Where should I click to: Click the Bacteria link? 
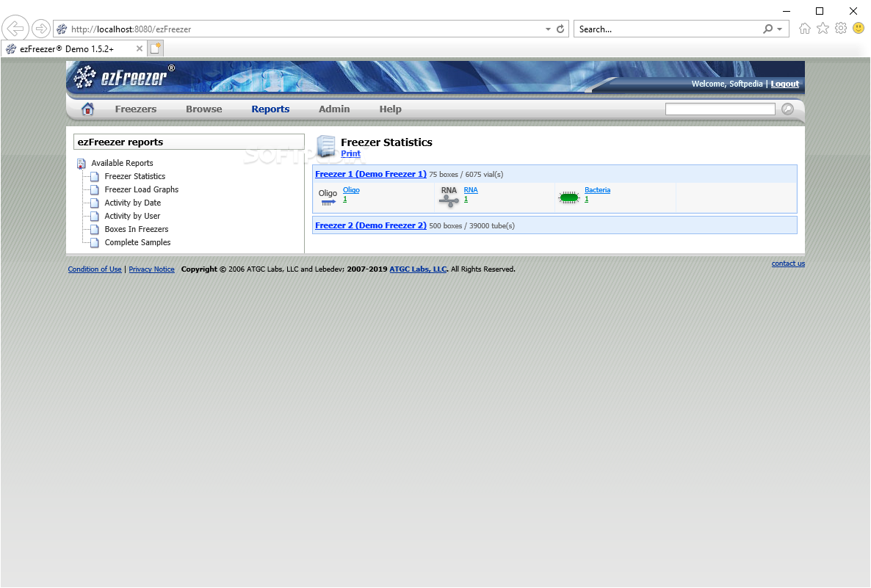597,190
